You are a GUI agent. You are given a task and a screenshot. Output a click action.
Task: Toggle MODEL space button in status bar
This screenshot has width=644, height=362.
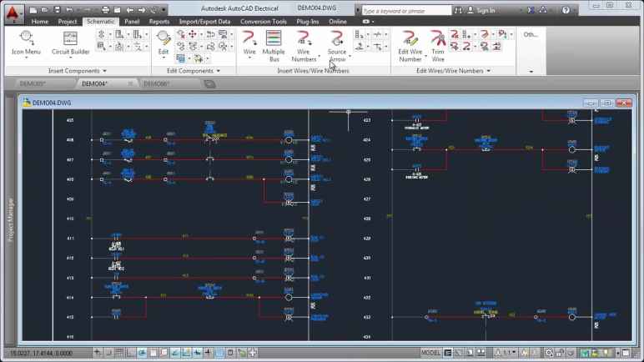[431, 353]
